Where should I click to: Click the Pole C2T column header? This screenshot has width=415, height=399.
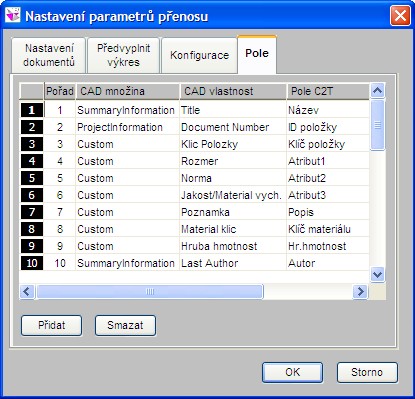pyautogui.click(x=328, y=91)
